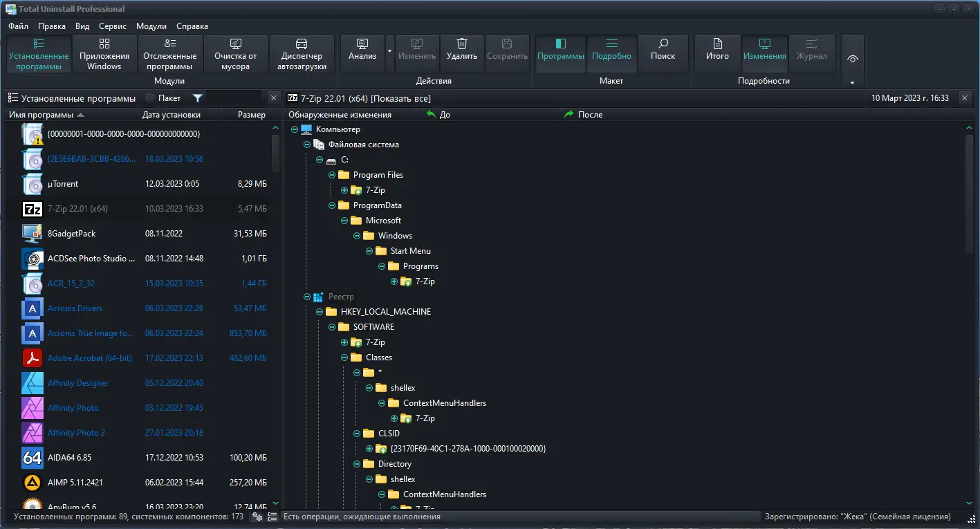Collapse the Реестр tree node
Image resolution: width=980 pixels, height=529 pixels.
307,297
